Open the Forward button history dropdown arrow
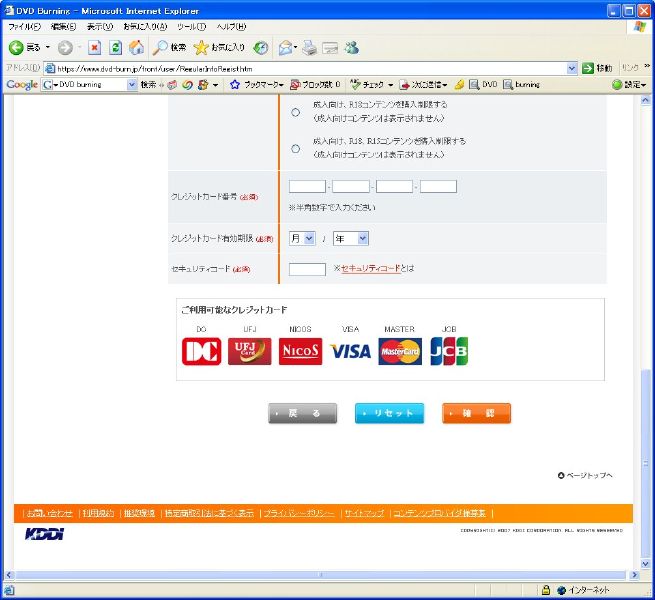This screenshot has width=655, height=600. click(79, 47)
